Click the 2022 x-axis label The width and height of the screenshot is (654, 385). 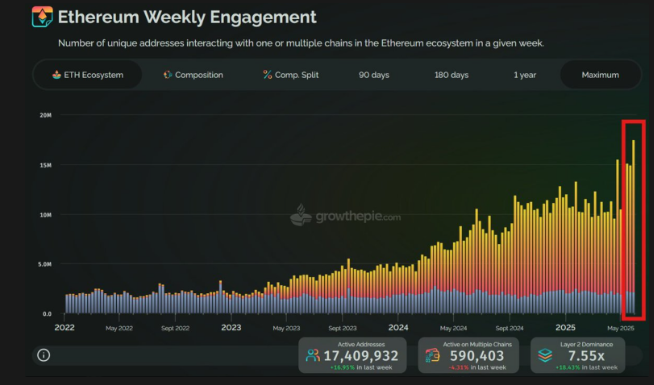click(64, 327)
